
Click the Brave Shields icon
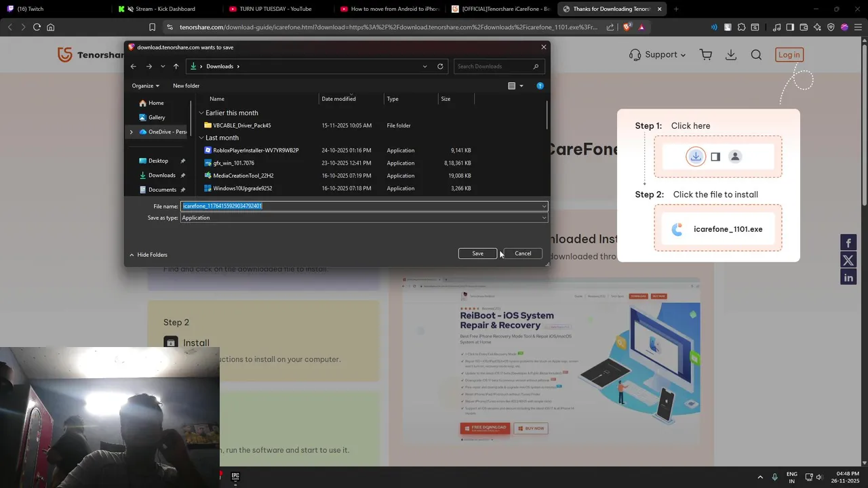[627, 27]
